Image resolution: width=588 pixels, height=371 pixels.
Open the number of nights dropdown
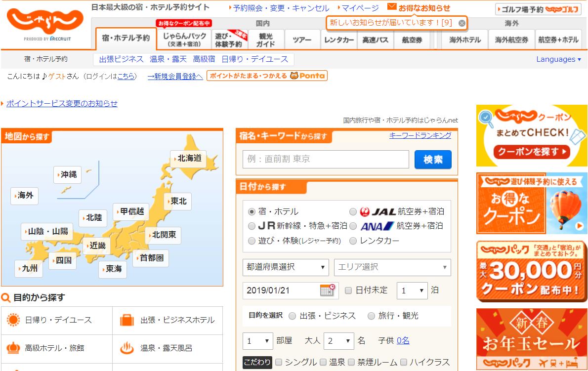pos(412,290)
